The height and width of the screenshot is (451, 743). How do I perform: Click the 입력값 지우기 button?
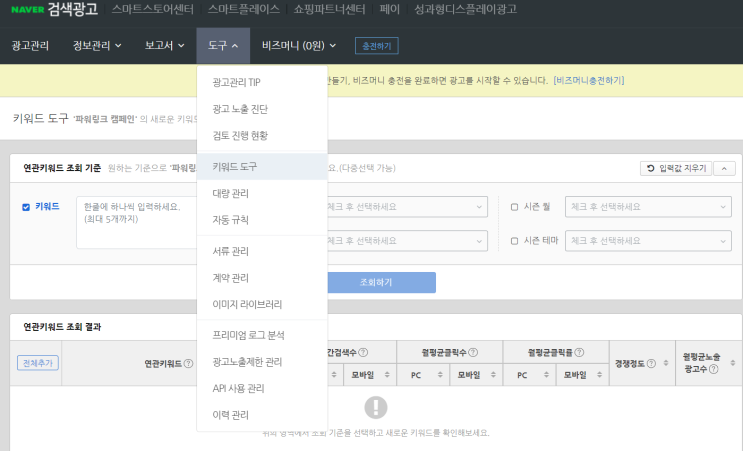click(x=676, y=168)
